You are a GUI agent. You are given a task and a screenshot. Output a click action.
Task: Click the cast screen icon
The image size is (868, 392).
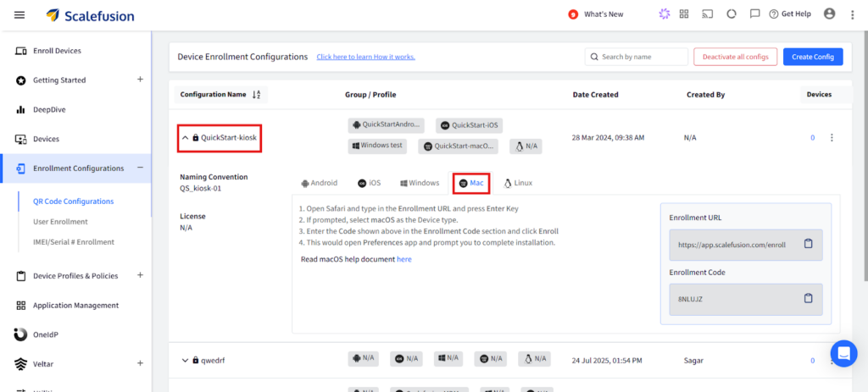(x=708, y=14)
